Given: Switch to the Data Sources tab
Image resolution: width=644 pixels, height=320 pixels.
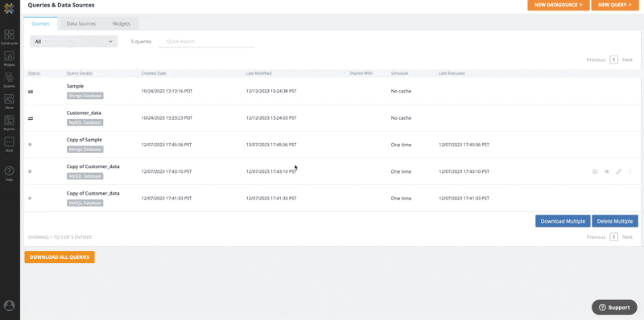Looking at the screenshot, I should pos(81,24).
